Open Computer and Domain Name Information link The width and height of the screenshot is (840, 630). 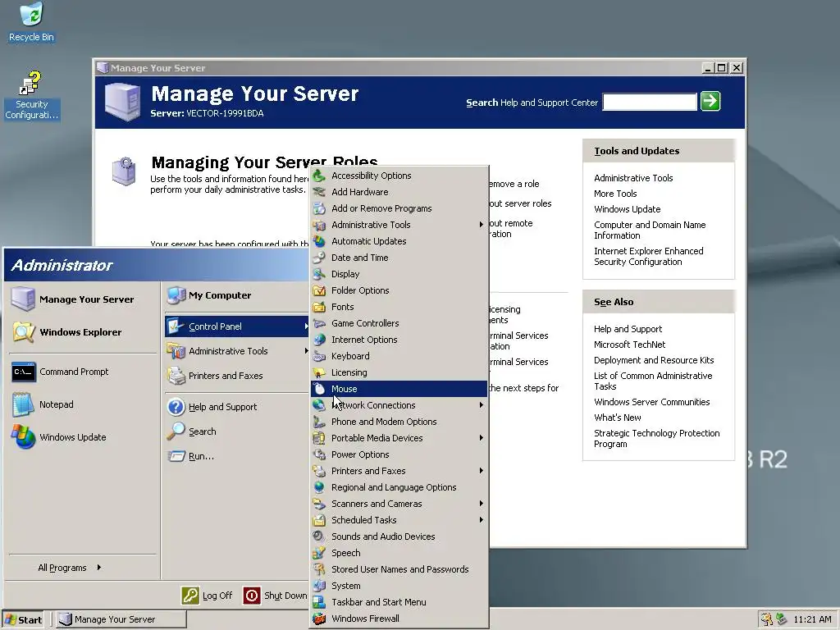point(650,230)
